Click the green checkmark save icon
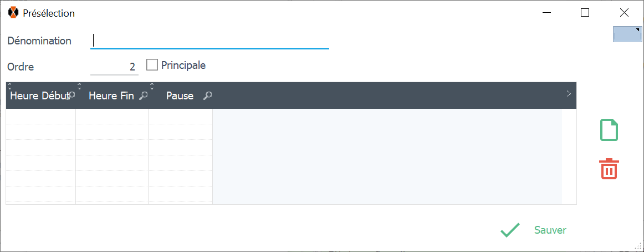The height and width of the screenshot is (252, 644). tap(510, 230)
